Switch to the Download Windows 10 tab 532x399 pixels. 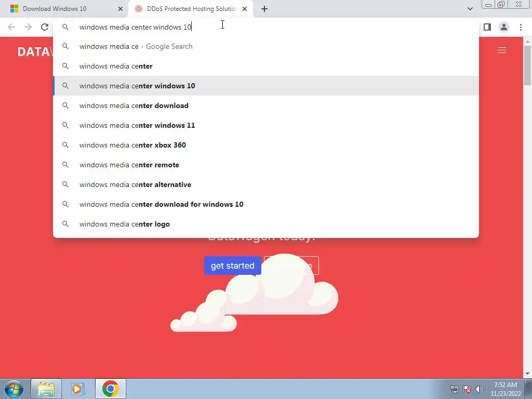pos(64,9)
